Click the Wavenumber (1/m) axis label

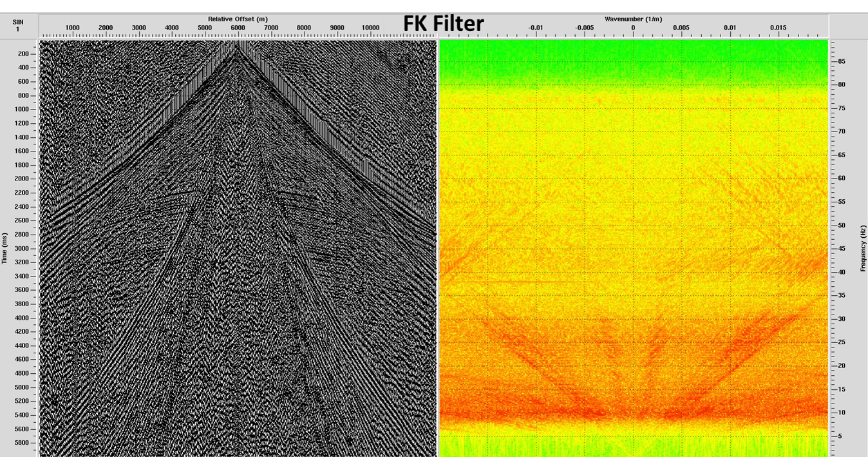[x=633, y=19]
